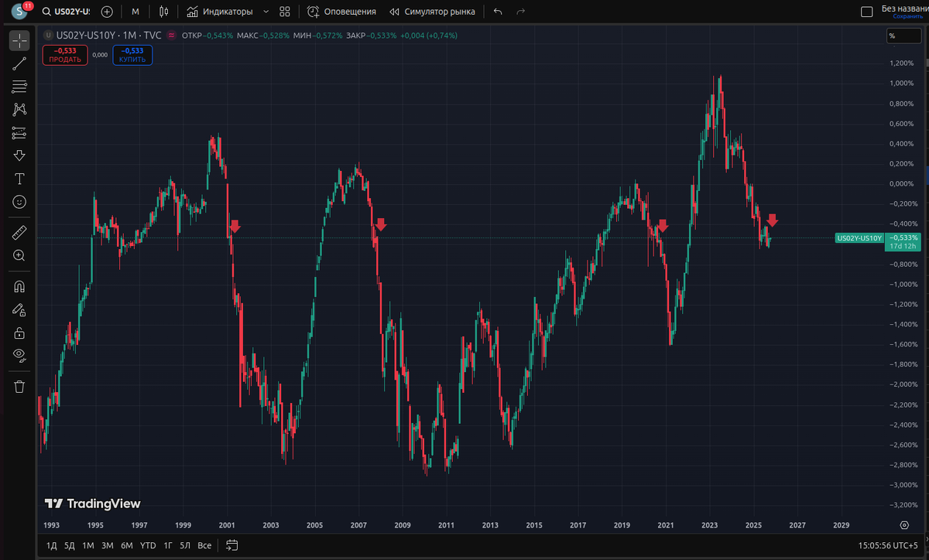Viewport: 929px width, 560px height.
Task: Toggle stay in drawing mode
Action: tap(19, 309)
